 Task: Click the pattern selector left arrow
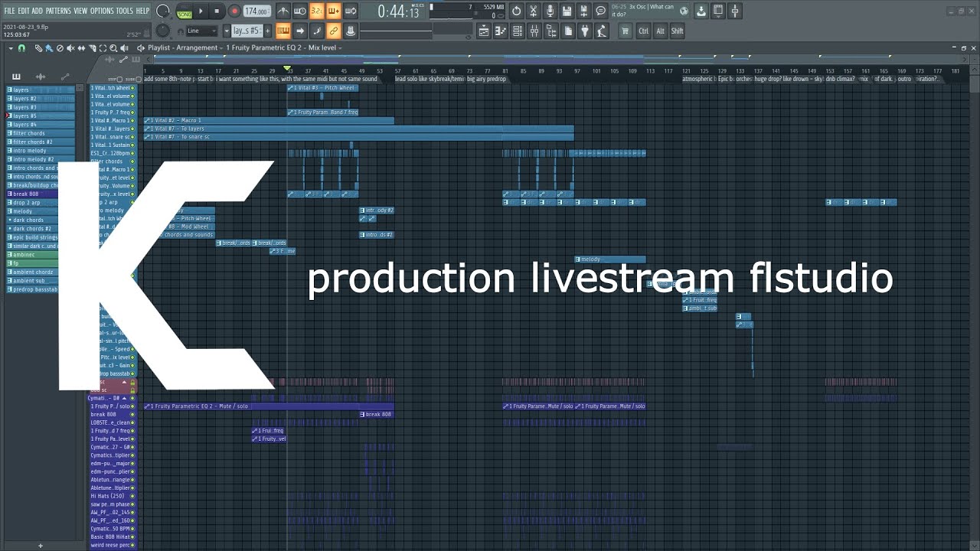227,31
